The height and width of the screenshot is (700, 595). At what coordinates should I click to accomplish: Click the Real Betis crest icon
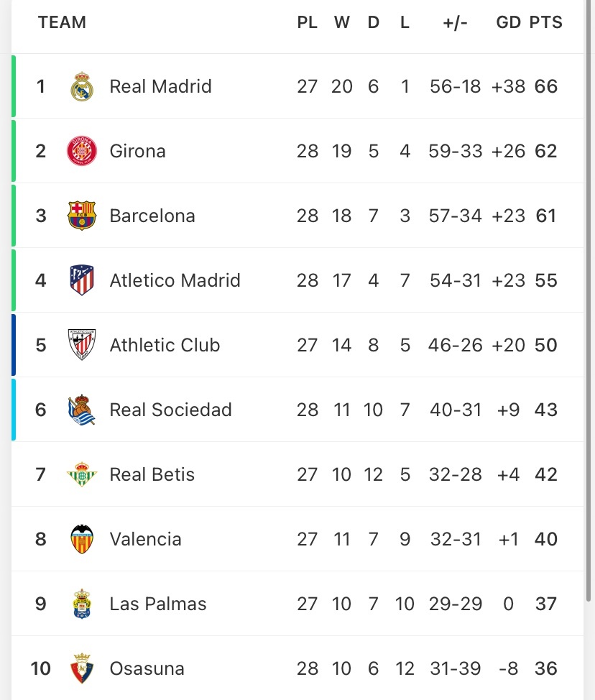[81, 474]
